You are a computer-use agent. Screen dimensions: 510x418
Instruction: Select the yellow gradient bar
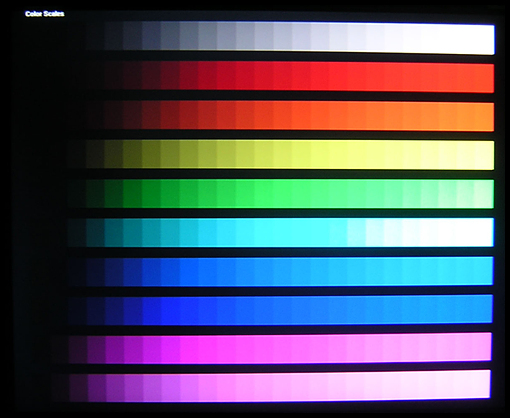281,155
